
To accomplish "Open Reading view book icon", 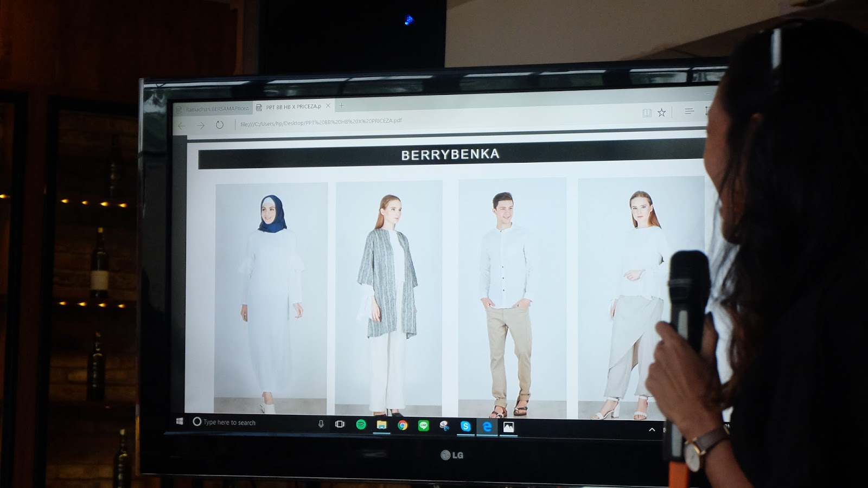I will (647, 113).
